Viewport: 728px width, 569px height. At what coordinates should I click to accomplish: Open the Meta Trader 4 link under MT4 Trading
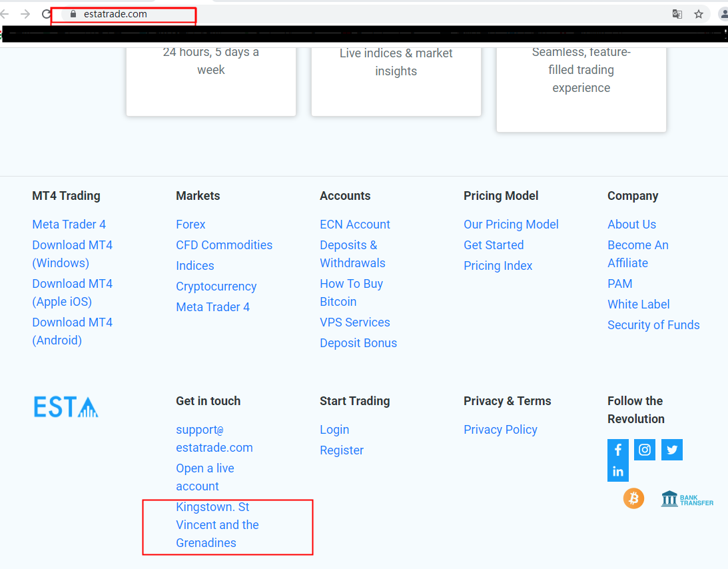[69, 225]
